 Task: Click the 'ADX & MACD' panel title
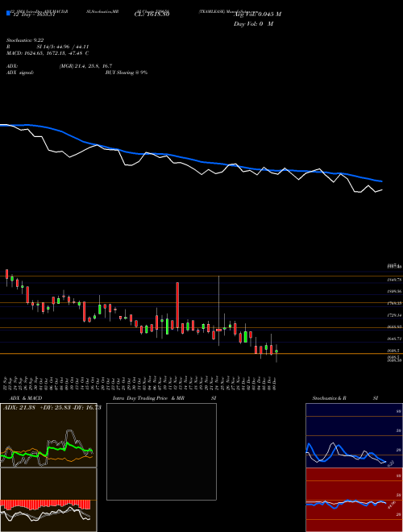click(26, 398)
